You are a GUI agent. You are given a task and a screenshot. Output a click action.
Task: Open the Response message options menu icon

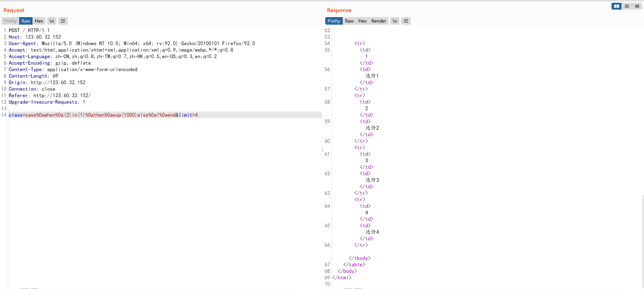point(406,21)
